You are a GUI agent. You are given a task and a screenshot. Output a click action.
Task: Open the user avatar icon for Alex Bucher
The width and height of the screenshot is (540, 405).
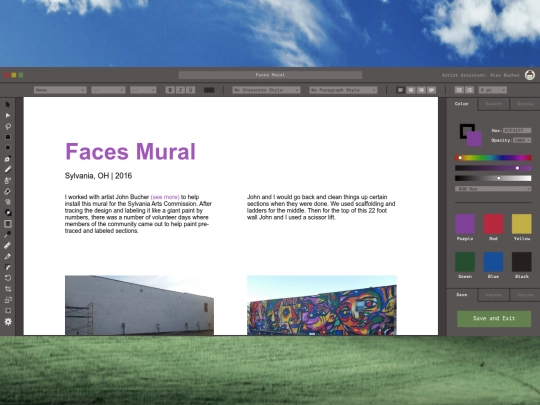click(530, 75)
